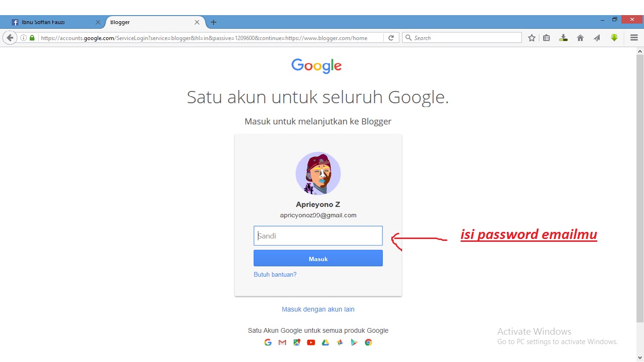The image size is (644, 362).
Task: Click the Chrome product icon
Action: (369, 342)
